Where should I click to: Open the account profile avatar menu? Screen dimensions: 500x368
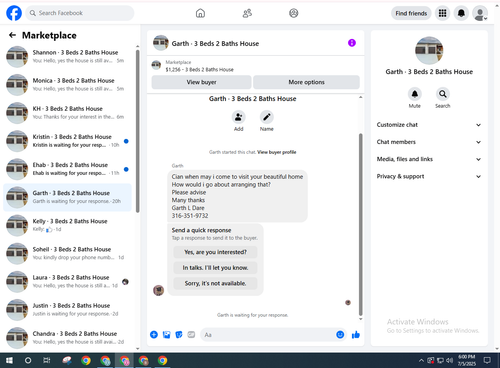pos(480,14)
